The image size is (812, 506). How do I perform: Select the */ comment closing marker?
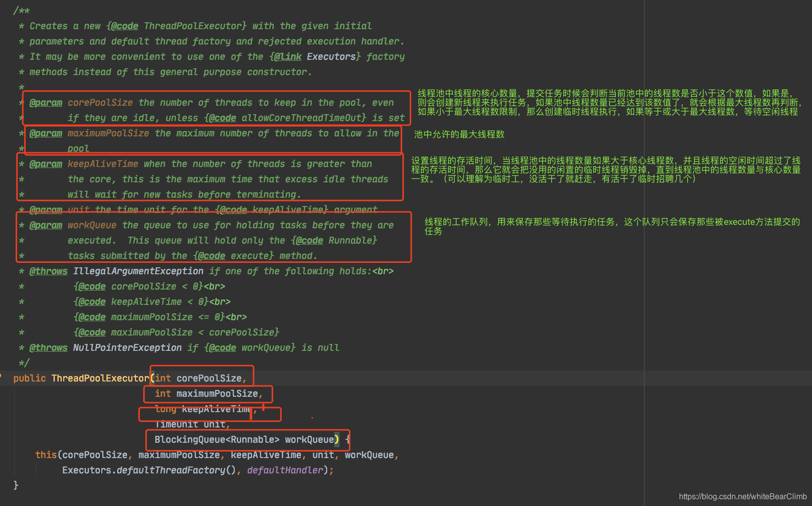(24, 363)
